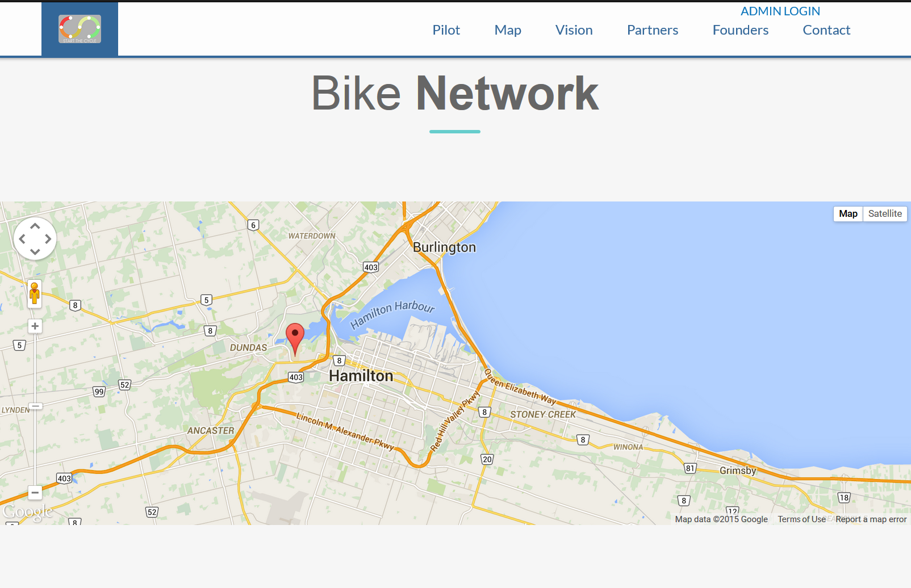Pan the map right with right arrow
This screenshot has width=911, height=588.
(48, 239)
